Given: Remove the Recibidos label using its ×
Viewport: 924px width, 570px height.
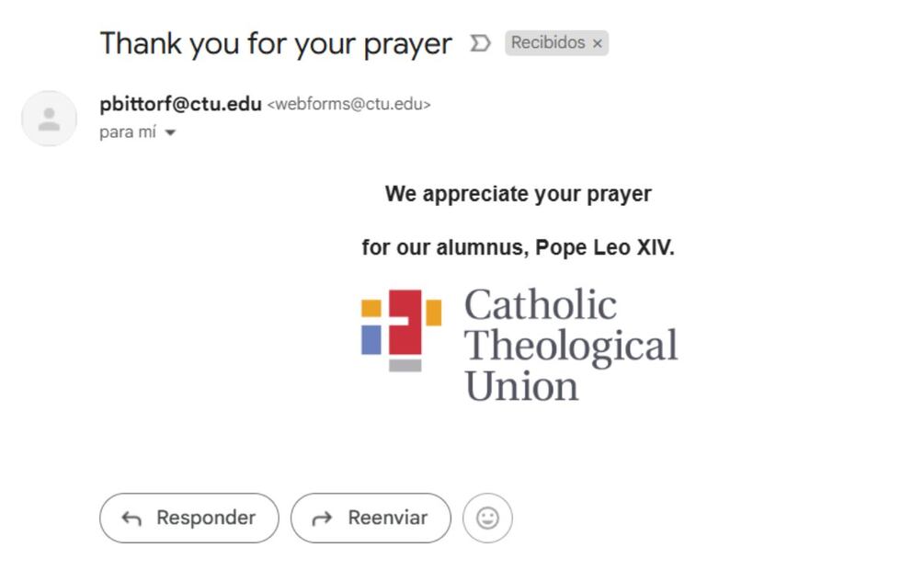Looking at the screenshot, I should pyautogui.click(x=598, y=43).
